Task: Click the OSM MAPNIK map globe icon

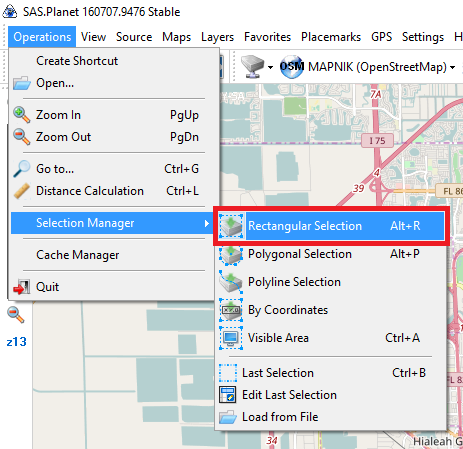Action: (291, 67)
